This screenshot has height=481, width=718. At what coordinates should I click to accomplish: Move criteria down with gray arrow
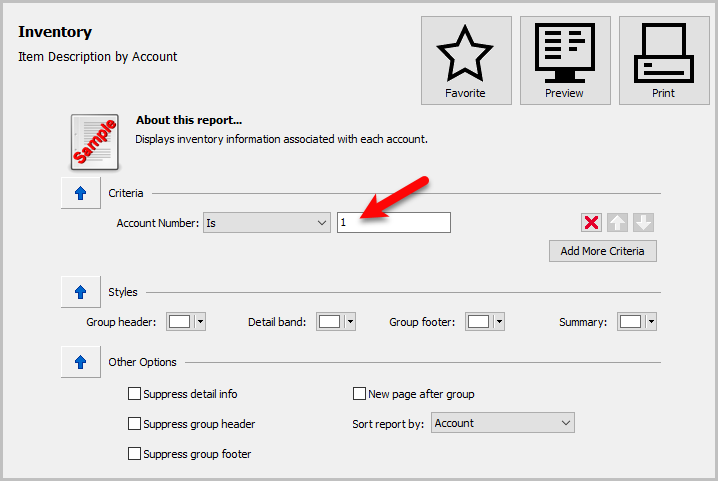tap(643, 223)
